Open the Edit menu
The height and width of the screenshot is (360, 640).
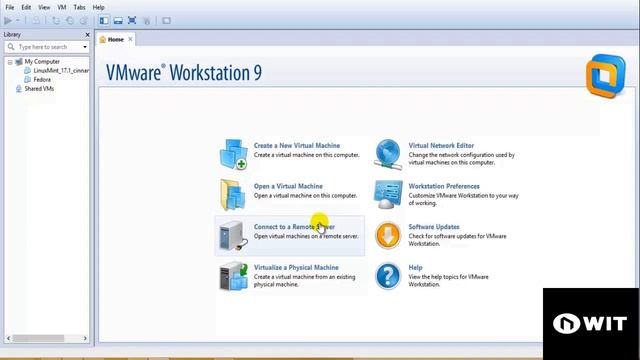coord(26,7)
